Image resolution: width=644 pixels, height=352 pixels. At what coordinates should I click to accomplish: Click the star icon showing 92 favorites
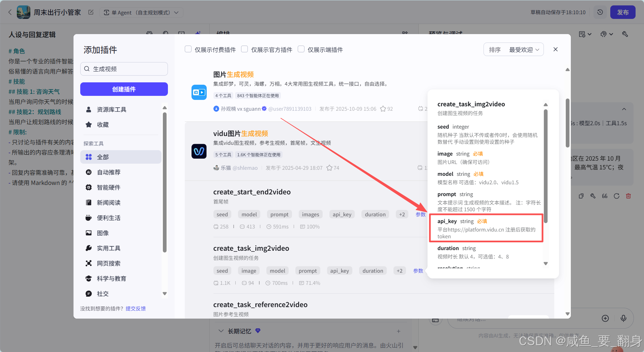pos(383,109)
